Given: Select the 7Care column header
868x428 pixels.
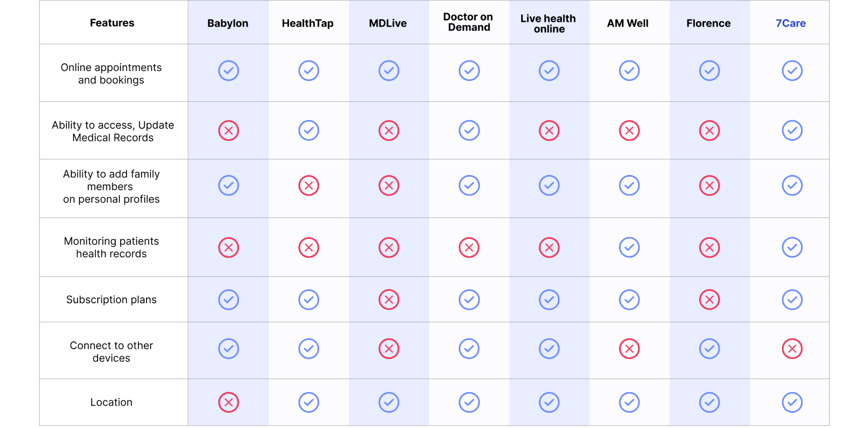Looking at the screenshot, I should click(791, 23).
